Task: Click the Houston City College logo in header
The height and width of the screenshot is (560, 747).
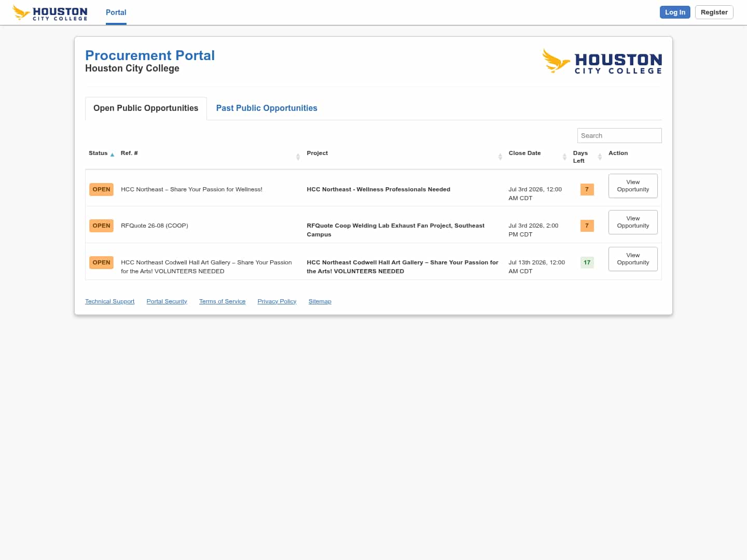Action: pyautogui.click(x=50, y=12)
